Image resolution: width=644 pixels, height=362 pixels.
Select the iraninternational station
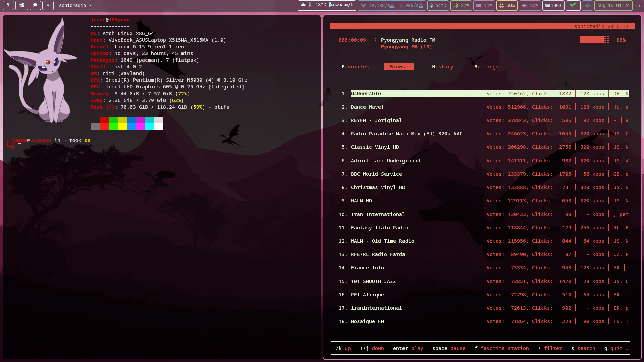tap(484, 308)
